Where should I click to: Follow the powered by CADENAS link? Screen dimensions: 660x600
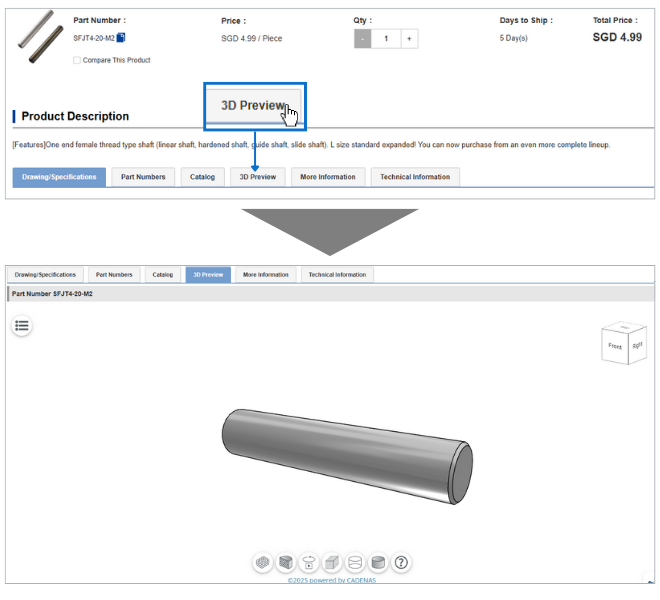(330, 580)
